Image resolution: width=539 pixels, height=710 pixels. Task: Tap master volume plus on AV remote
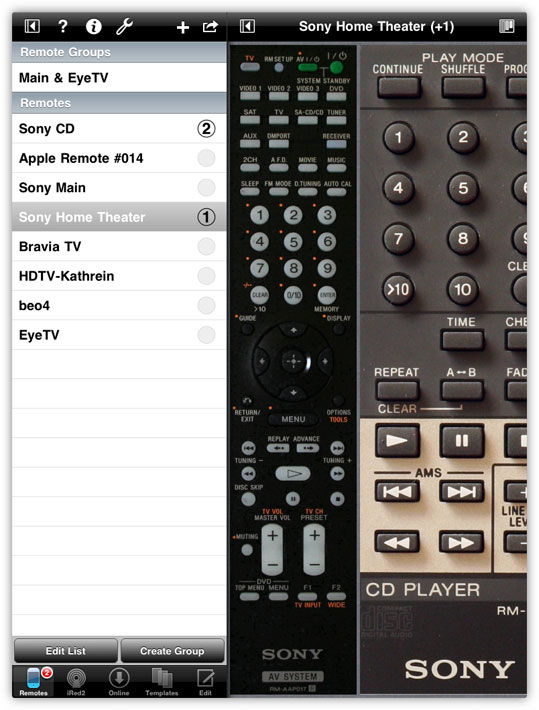(x=273, y=537)
